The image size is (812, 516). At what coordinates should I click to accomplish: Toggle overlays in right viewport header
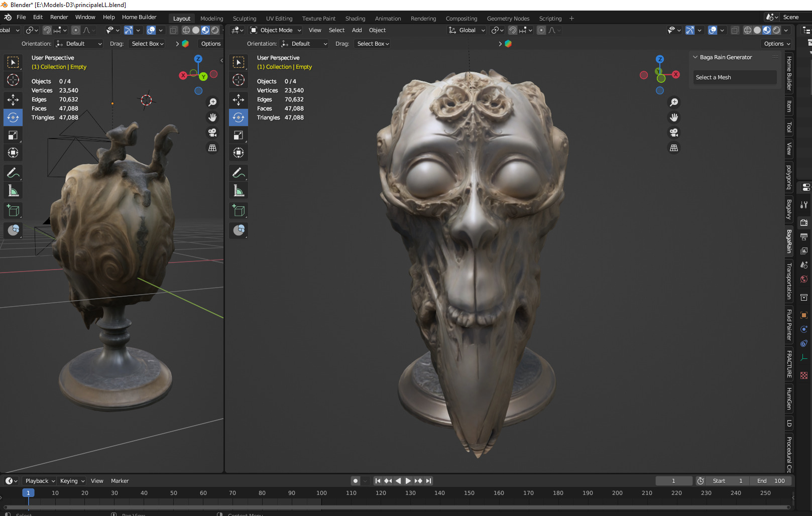713,30
